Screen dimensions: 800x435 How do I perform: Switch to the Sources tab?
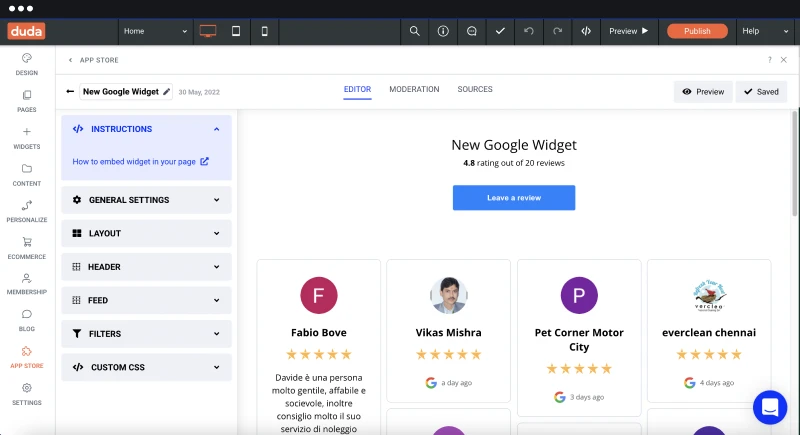tap(475, 89)
